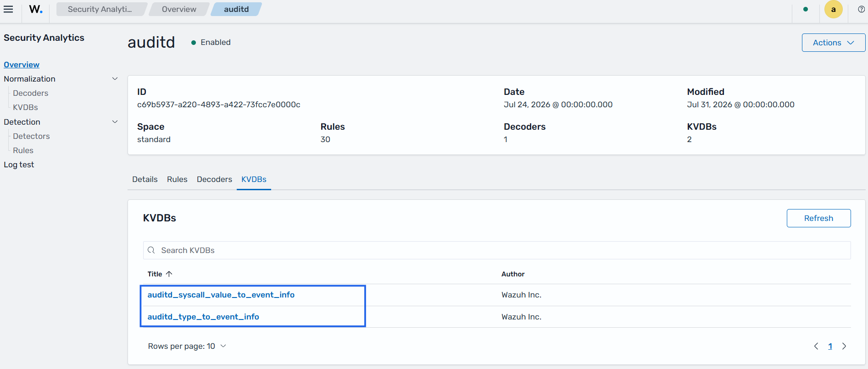
Task: Open the hamburger navigation menu
Action: 8,9
